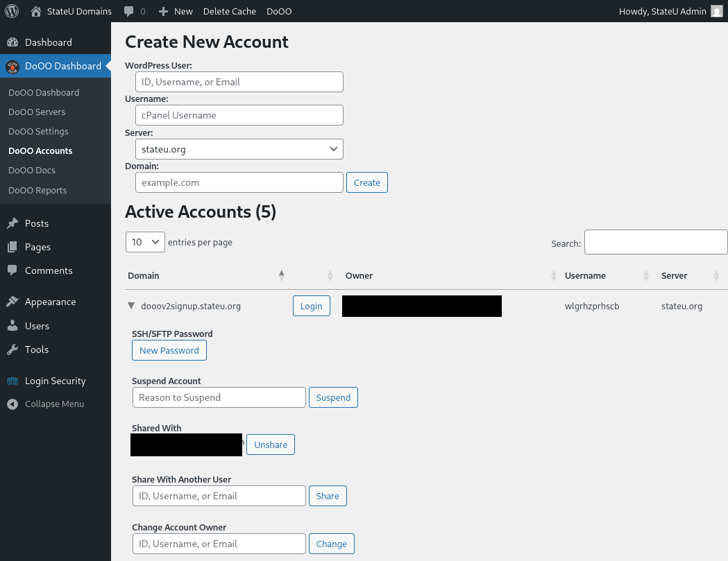The width and height of the screenshot is (728, 561).
Task: Click the plus icon next to New
Action: coord(163,12)
